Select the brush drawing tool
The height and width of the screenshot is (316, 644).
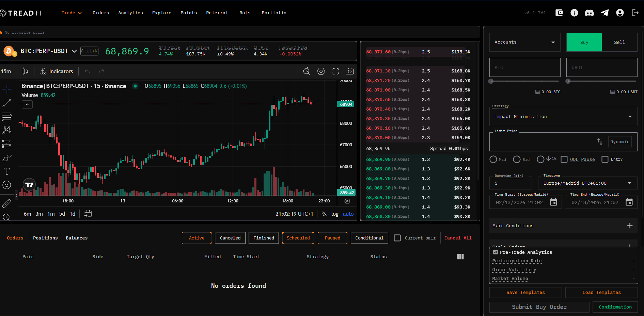pyautogui.click(x=7, y=158)
